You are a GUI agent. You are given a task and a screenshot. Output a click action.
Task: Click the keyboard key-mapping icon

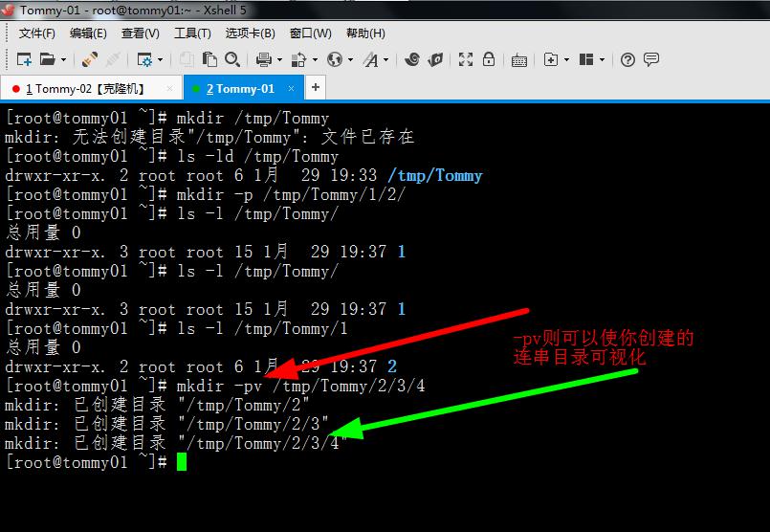[519, 60]
